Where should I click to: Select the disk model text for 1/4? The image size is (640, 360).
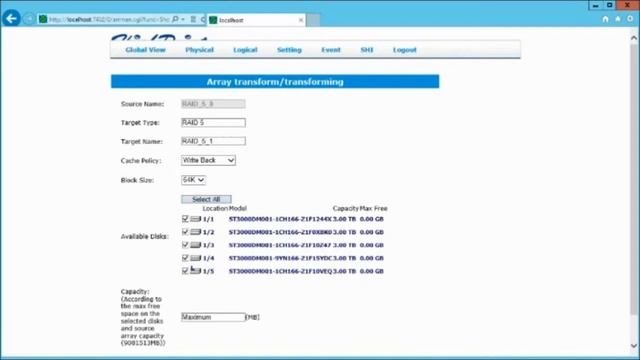click(280, 258)
